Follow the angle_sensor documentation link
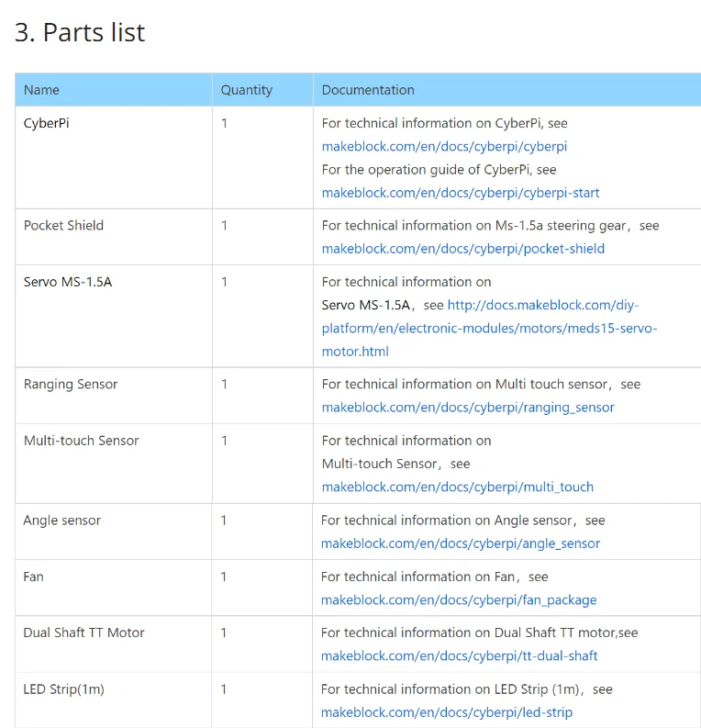701x728 pixels. click(x=460, y=543)
